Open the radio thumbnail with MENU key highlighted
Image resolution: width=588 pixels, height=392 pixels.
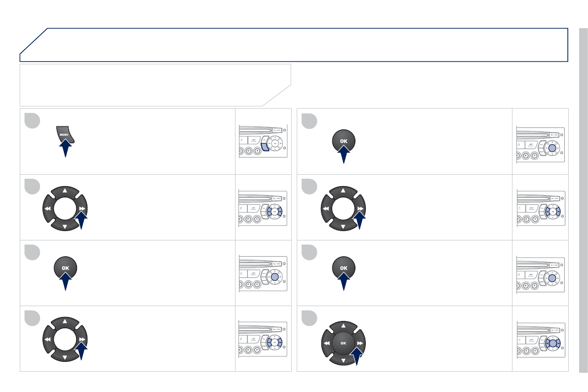click(x=263, y=141)
